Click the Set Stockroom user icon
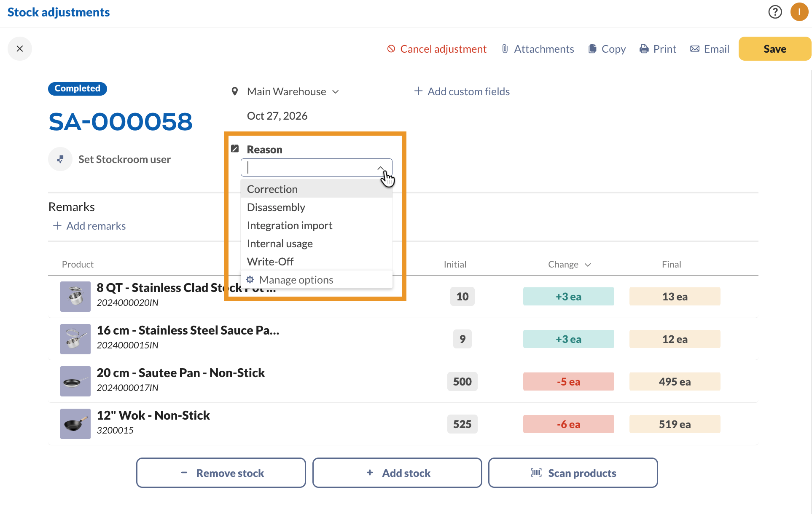This screenshot has width=812, height=514. (60, 159)
